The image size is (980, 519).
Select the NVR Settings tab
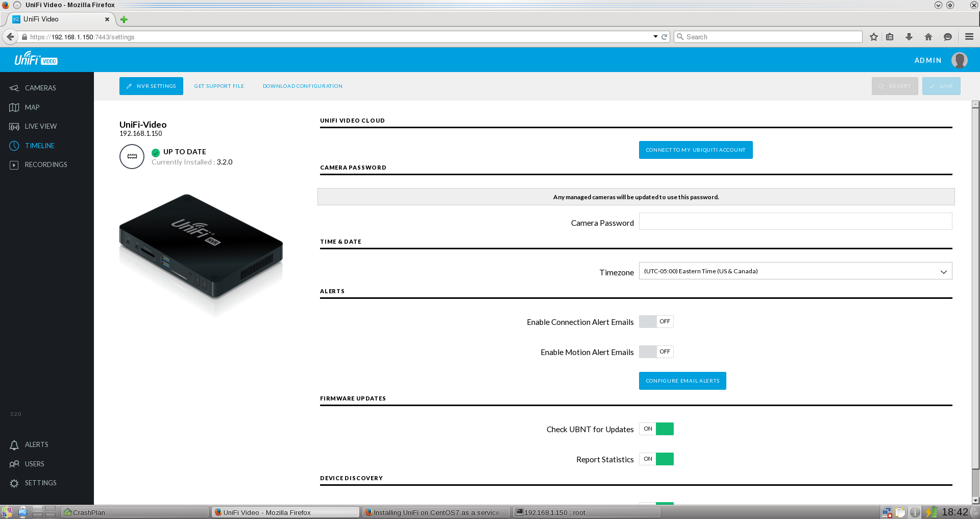pyautogui.click(x=151, y=86)
